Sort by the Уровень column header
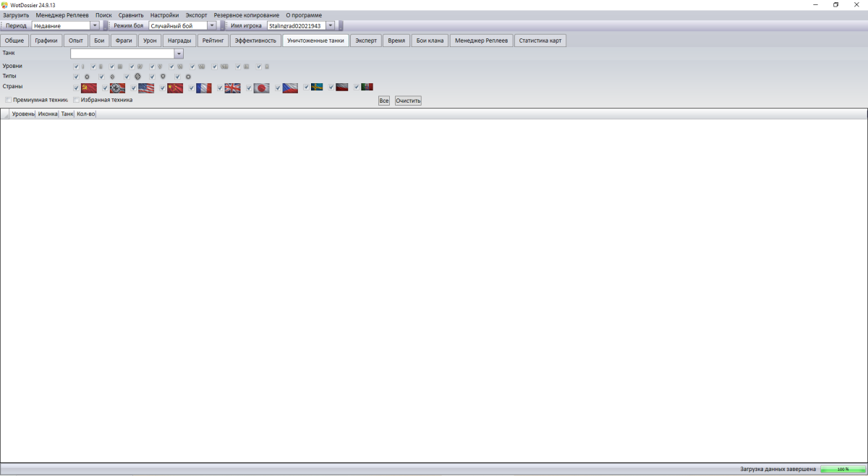Viewport: 868px width, 476px height. tap(23, 114)
